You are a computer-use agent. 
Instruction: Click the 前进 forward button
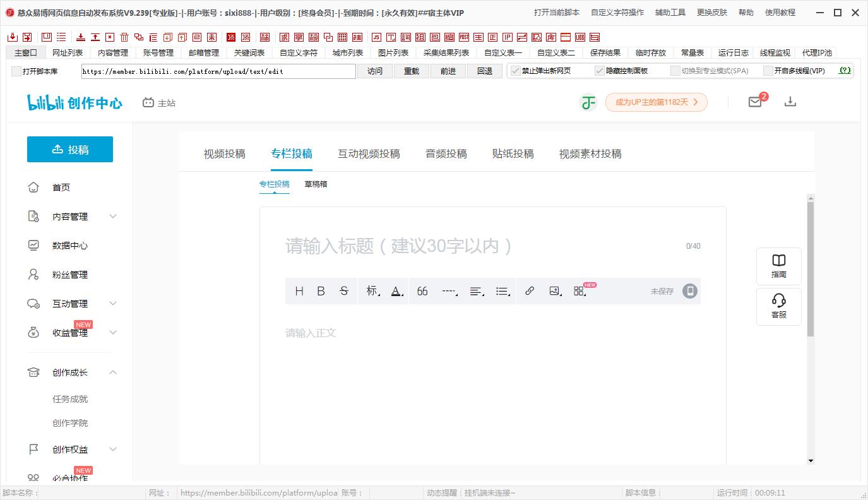(x=448, y=71)
